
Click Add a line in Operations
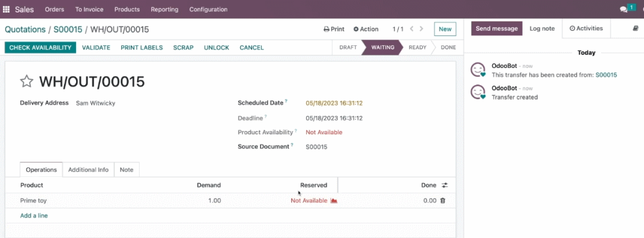pos(34,215)
